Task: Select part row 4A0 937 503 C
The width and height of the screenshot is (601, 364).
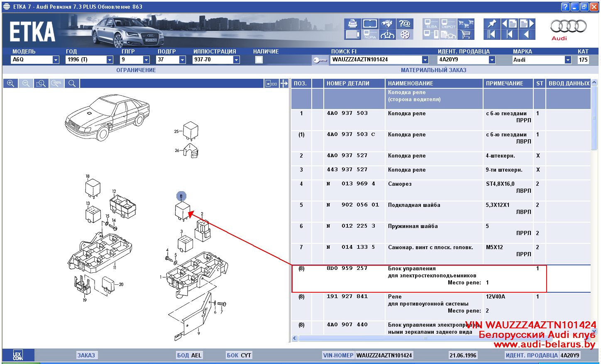Action: (441, 141)
